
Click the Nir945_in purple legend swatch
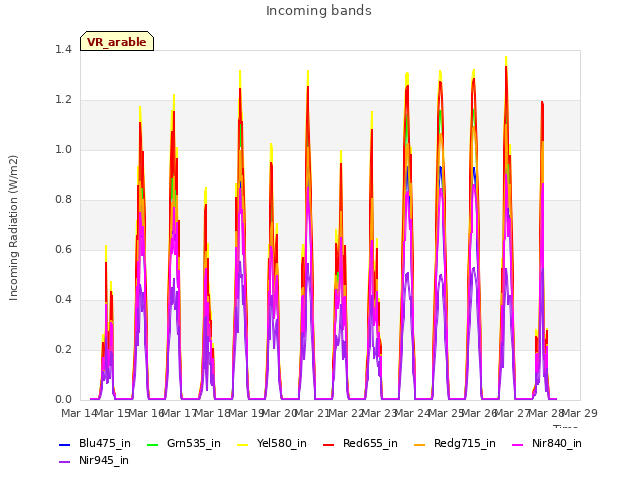[x=64, y=462]
